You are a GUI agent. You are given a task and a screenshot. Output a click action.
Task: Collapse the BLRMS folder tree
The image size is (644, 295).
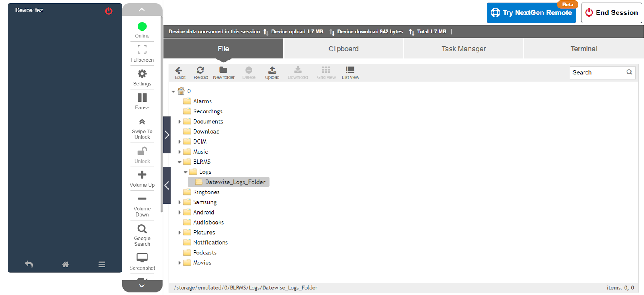click(x=180, y=162)
